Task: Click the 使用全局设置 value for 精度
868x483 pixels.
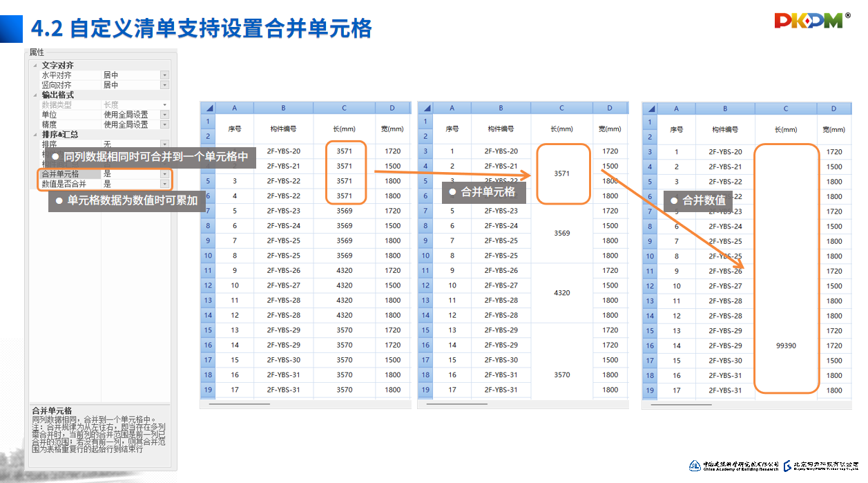Action: (126, 124)
